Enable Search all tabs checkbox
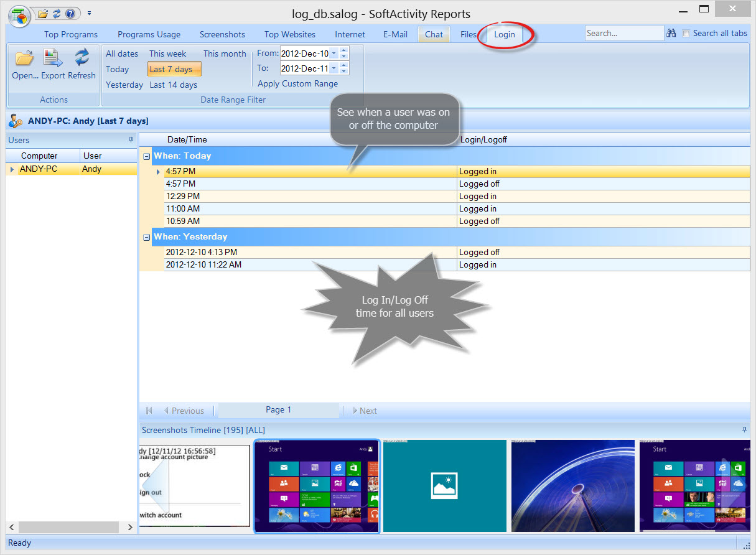The height and width of the screenshot is (555, 756). (686, 34)
